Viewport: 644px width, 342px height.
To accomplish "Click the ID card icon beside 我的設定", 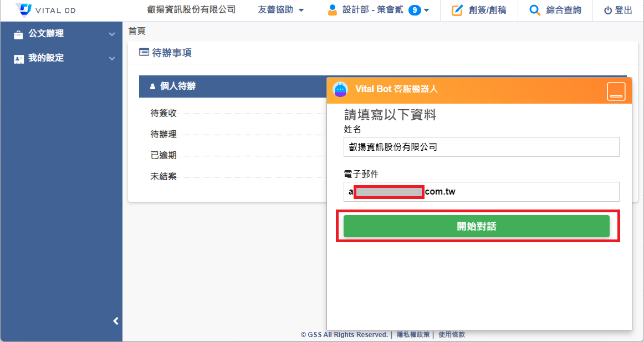I will 19,58.
